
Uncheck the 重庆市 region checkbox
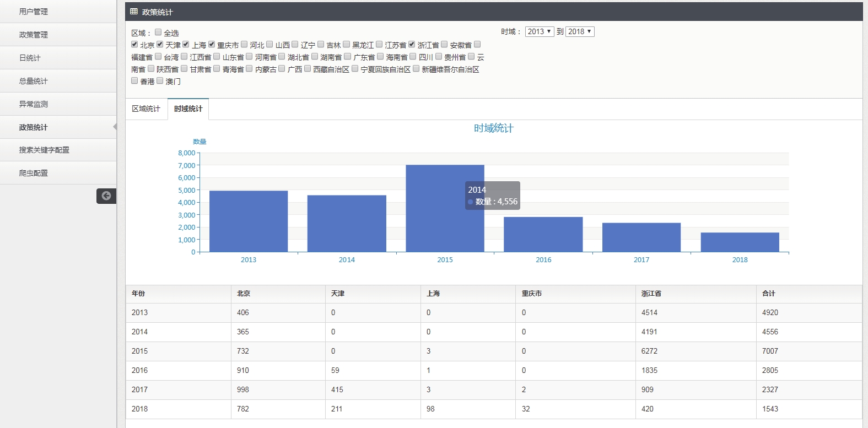coord(212,44)
